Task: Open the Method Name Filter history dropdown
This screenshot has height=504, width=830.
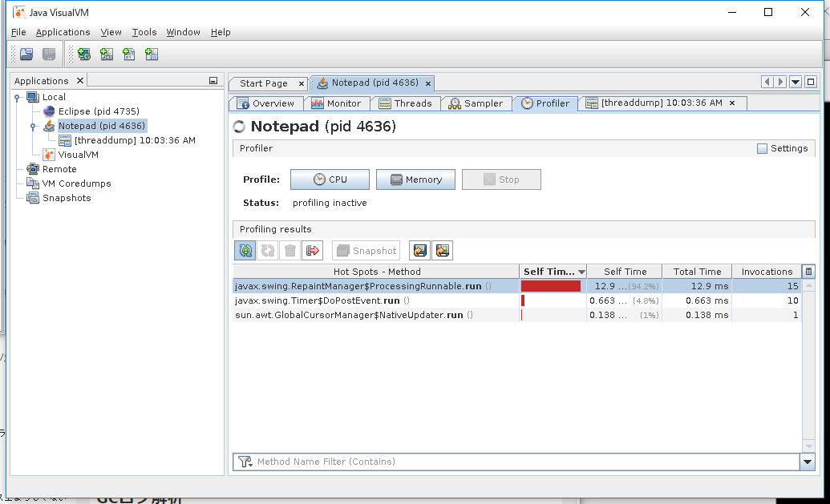Action: pyautogui.click(x=808, y=462)
